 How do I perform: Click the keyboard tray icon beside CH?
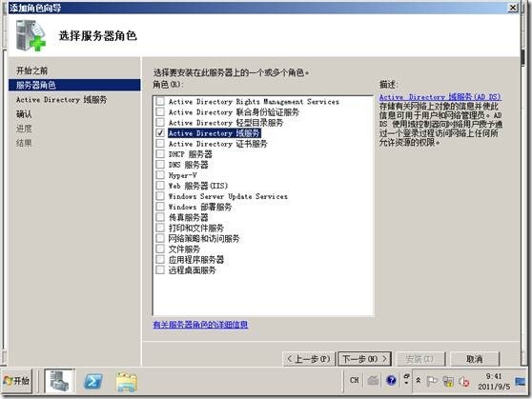(373, 380)
